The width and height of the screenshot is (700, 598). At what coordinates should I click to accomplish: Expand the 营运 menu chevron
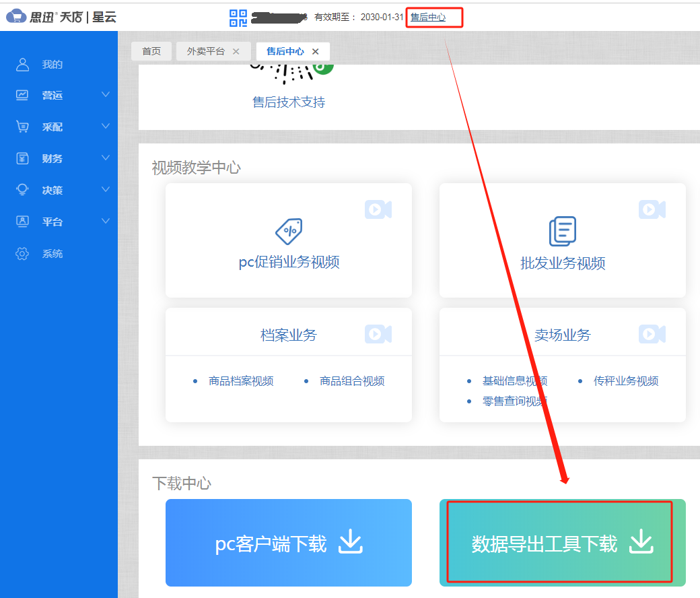(x=106, y=95)
